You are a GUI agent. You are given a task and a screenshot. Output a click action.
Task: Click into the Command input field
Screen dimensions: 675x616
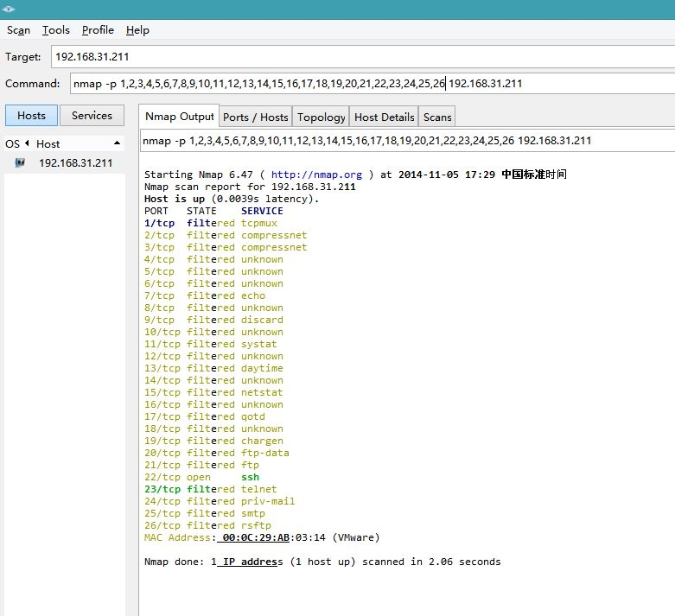click(373, 84)
